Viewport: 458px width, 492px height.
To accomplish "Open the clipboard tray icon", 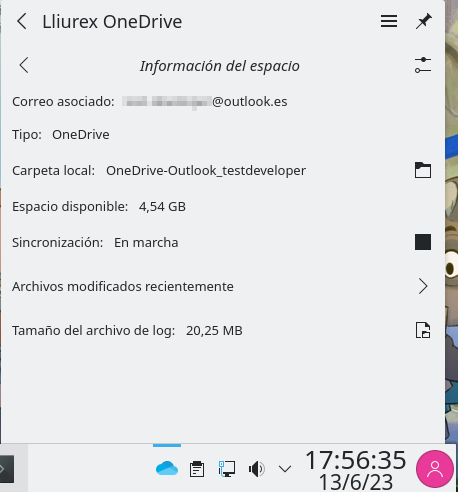I will tap(197, 469).
